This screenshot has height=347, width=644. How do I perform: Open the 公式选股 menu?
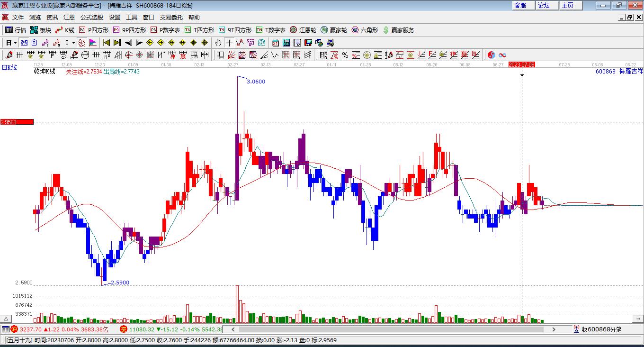[x=91, y=18]
